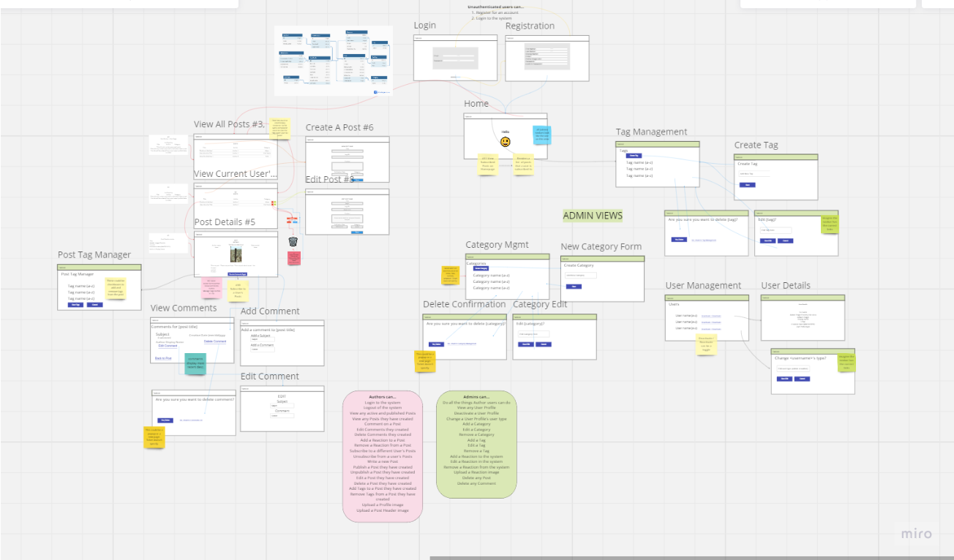Screen dimensions: 954x560
Task: Click the Create A Post #6 frame title
Action: [x=339, y=127]
